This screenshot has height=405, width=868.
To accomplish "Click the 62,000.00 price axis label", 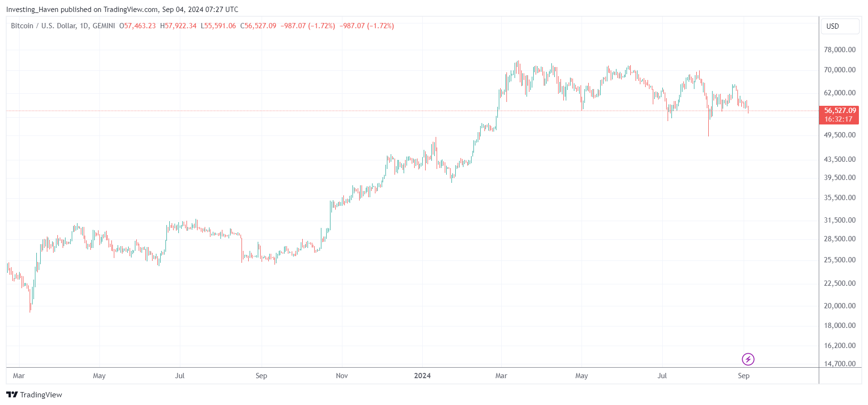I will (840, 93).
